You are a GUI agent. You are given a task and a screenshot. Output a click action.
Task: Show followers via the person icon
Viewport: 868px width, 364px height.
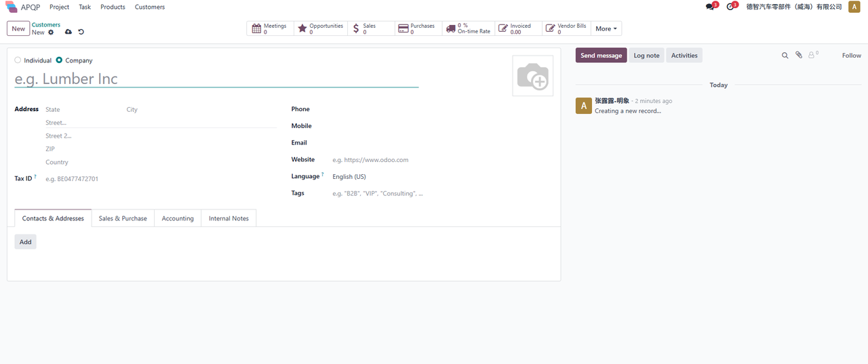[x=812, y=56]
